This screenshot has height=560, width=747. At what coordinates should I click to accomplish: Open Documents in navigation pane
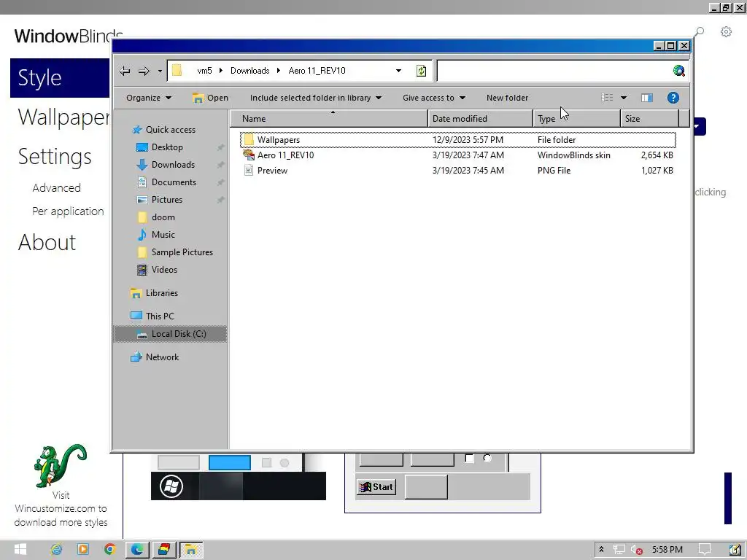click(166, 182)
